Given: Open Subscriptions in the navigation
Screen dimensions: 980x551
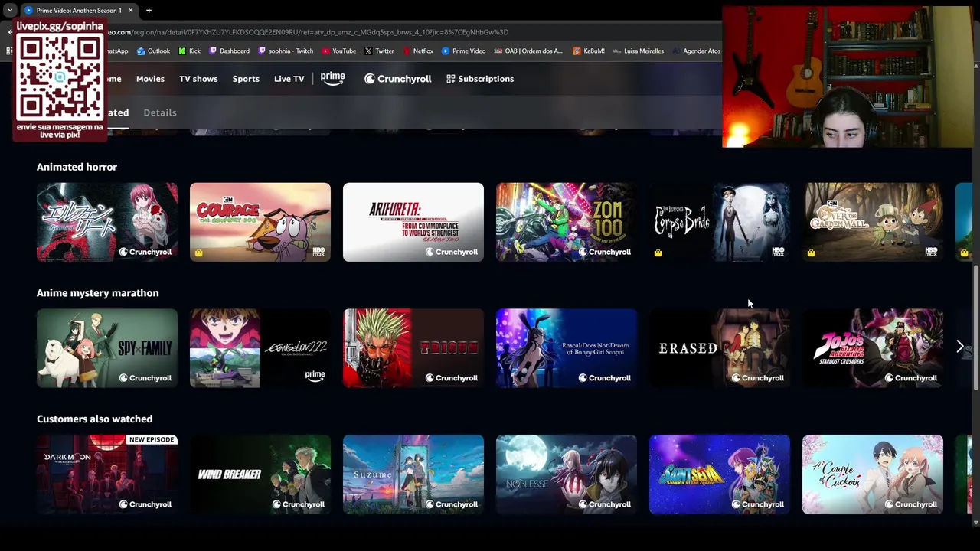Looking at the screenshot, I should (480, 79).
